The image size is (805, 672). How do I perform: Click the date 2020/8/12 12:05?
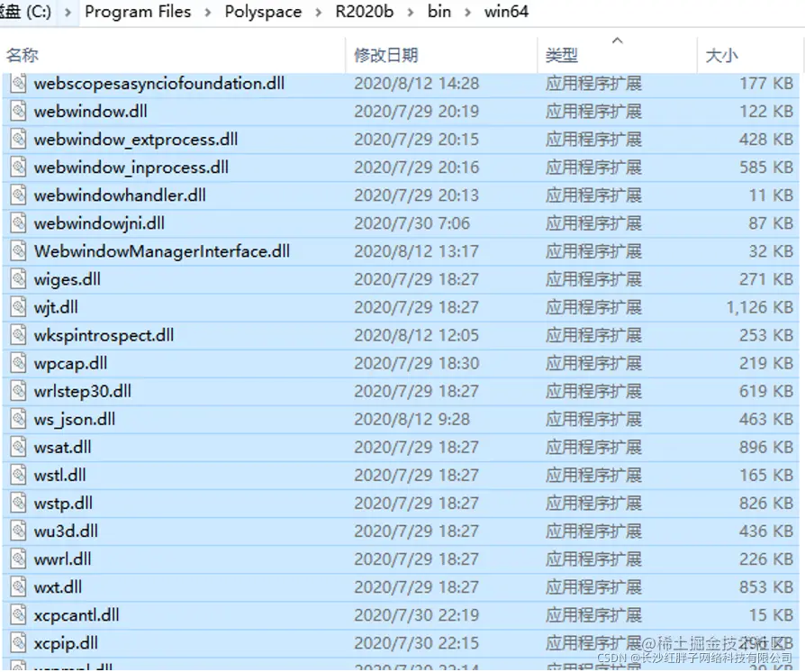[416, 335]
